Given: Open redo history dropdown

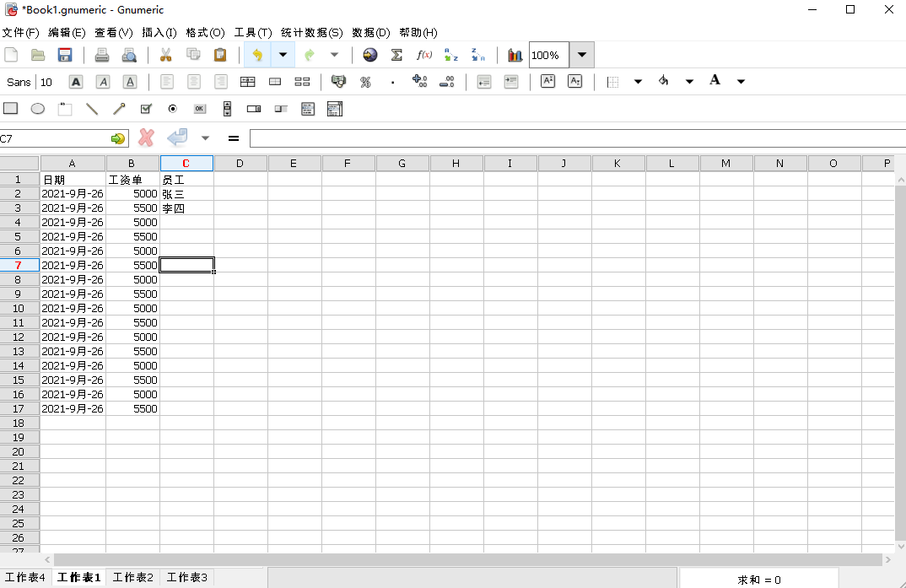Looking at the screenshot, I should pos(334,55).
